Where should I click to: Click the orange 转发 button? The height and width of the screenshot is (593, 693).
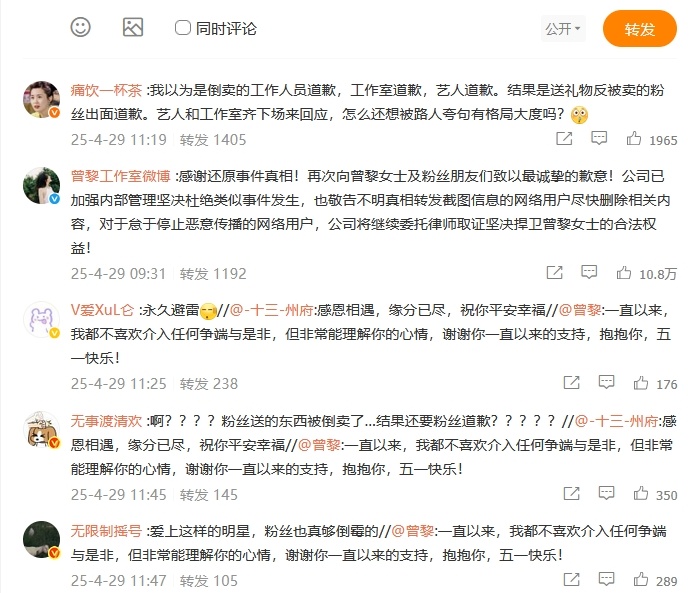[x=640, y=29]
